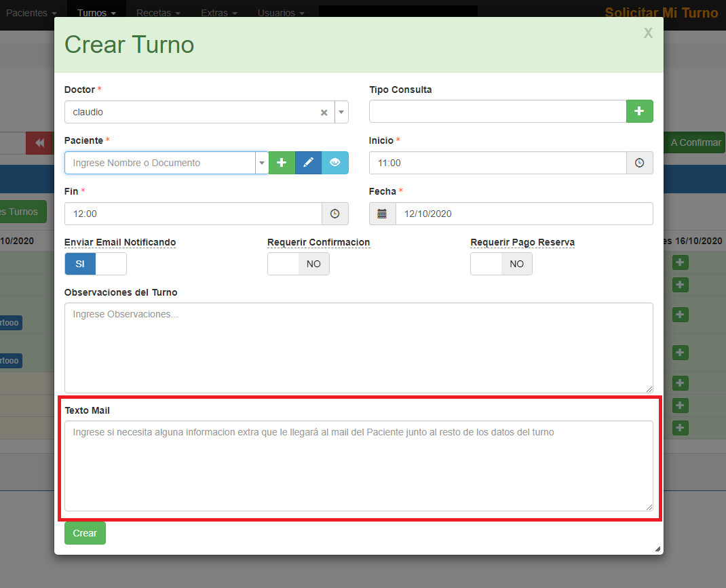Edit patient using the pencil icon
Screen dimensions: 726x588
click(308, 163)
